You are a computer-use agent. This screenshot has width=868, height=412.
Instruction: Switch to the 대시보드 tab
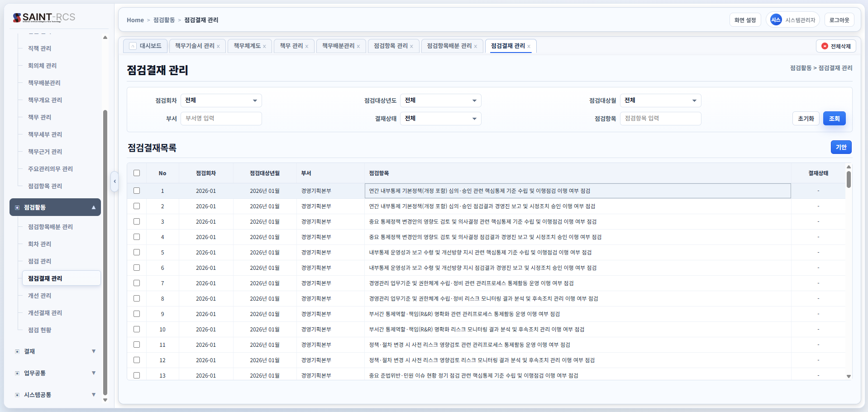[x=145, y=46]
